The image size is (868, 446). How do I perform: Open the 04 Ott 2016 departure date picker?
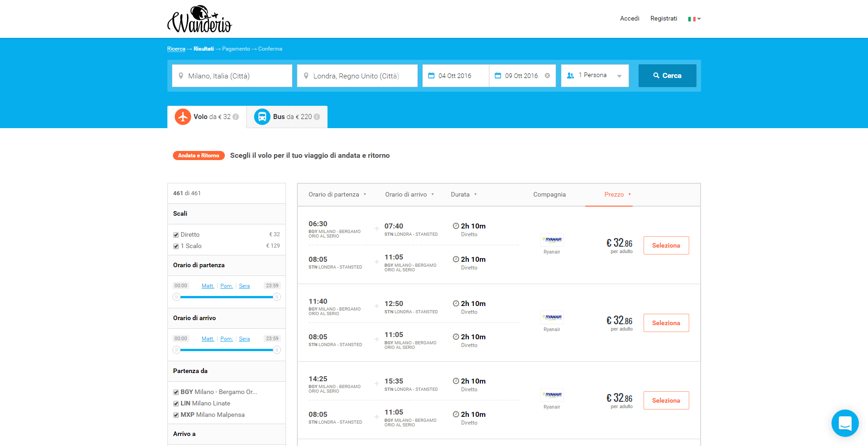pyautogui.click(x=456, y=76)
